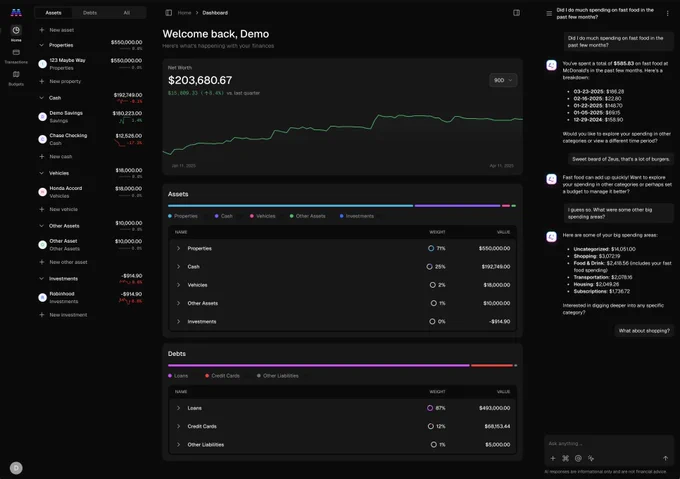680x479 pixels.
Task: Collapse the Vehicles group in sidebar
Action: coord(42,173)
